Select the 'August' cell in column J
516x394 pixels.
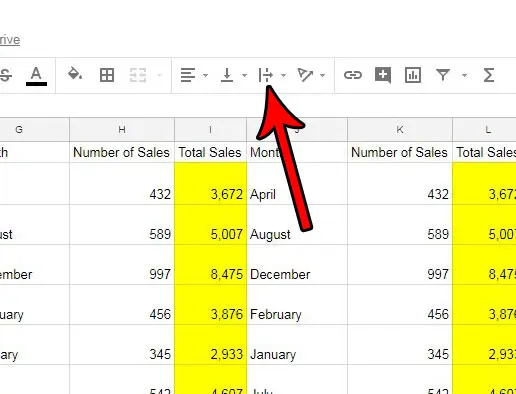[x=297, y=225]
